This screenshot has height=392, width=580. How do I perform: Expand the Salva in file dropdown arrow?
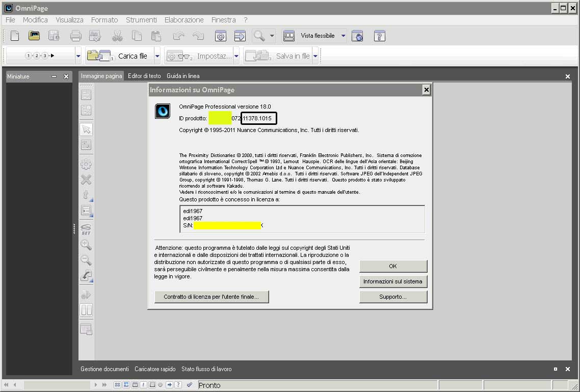315,56
